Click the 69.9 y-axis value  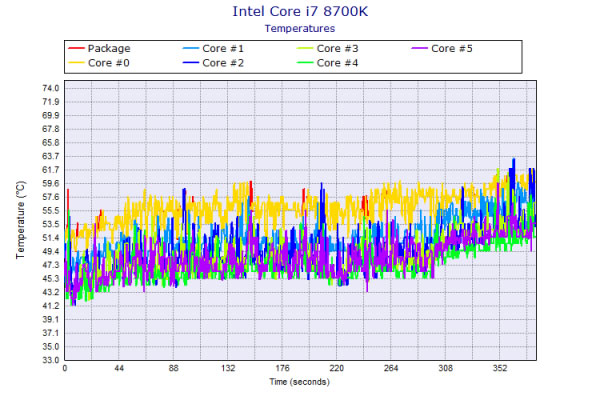pyautogui.click(x=51, y=116)
